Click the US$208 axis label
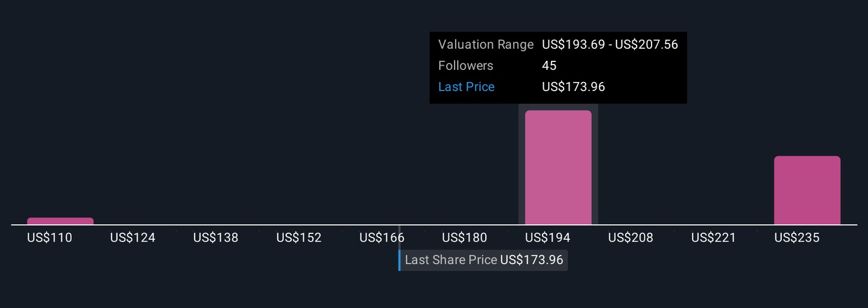This screenshot has width=868, height=308. click(x=631, y=237)
